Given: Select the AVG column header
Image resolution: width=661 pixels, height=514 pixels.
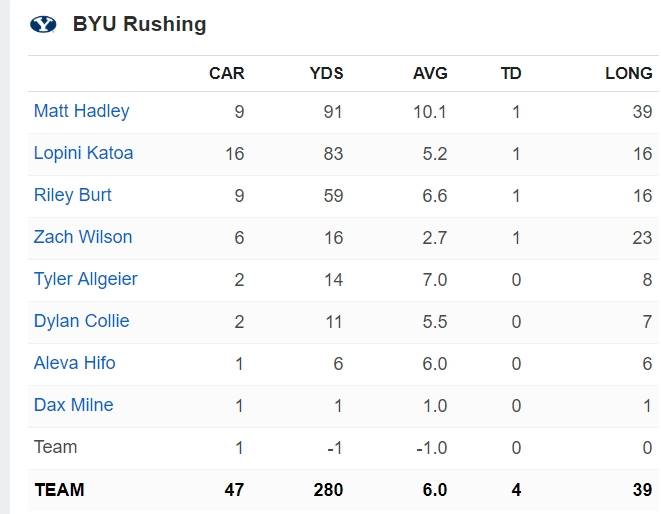Looking at the screenshot, I should click(x=430, y=73).
